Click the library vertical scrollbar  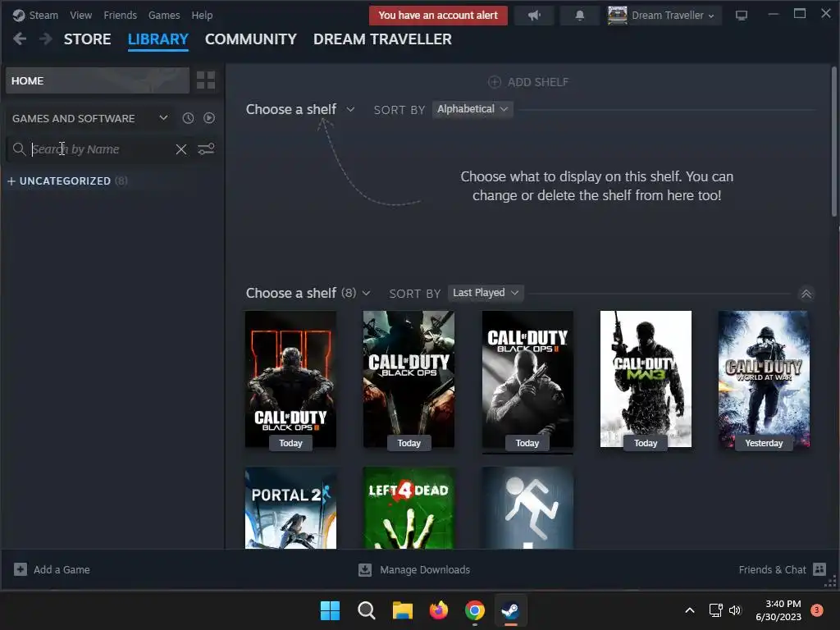pos(833,141)
